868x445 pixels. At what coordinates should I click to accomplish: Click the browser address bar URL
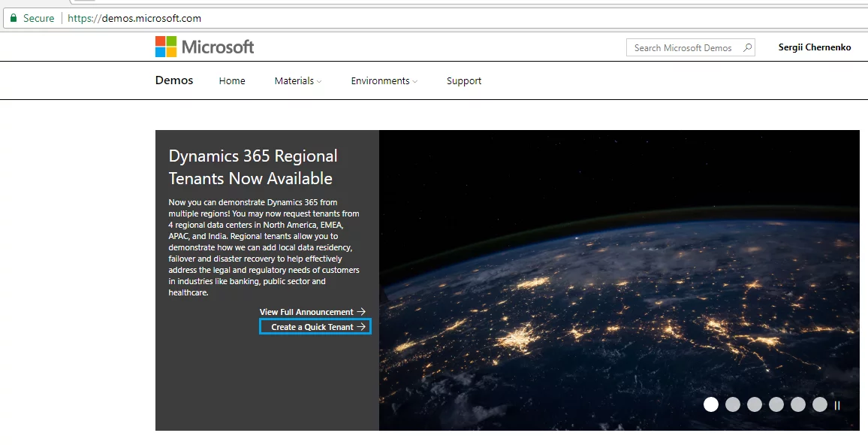(134, 18)
